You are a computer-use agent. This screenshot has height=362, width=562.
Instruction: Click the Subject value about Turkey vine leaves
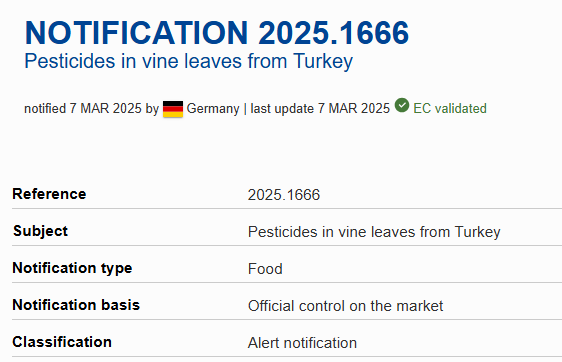coord(374,232)
